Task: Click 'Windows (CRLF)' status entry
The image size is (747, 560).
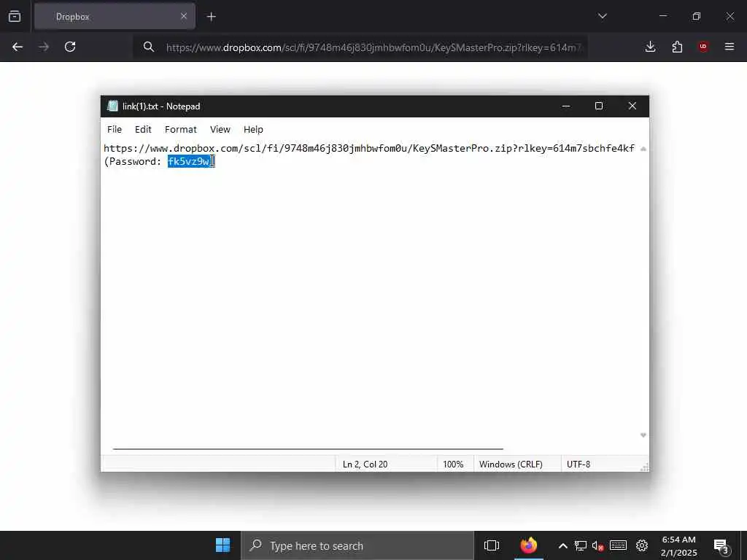Action: (x=511, y=464)
